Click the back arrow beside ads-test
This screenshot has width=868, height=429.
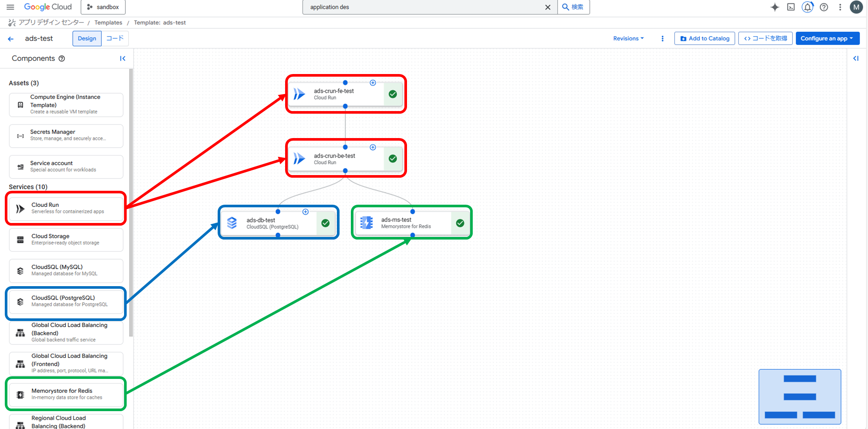(x=11, y=39)
